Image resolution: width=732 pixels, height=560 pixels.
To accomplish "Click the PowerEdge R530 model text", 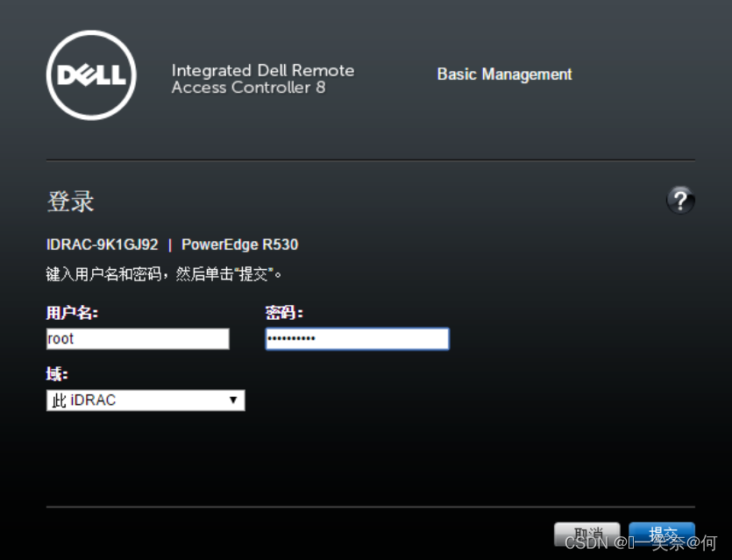I will click(x=239, y=245).
